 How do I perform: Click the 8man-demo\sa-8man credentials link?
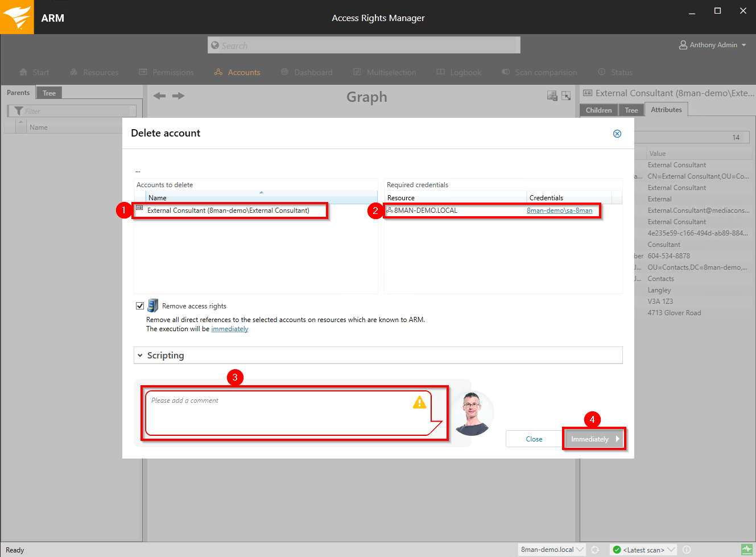(x=559, y=211)
